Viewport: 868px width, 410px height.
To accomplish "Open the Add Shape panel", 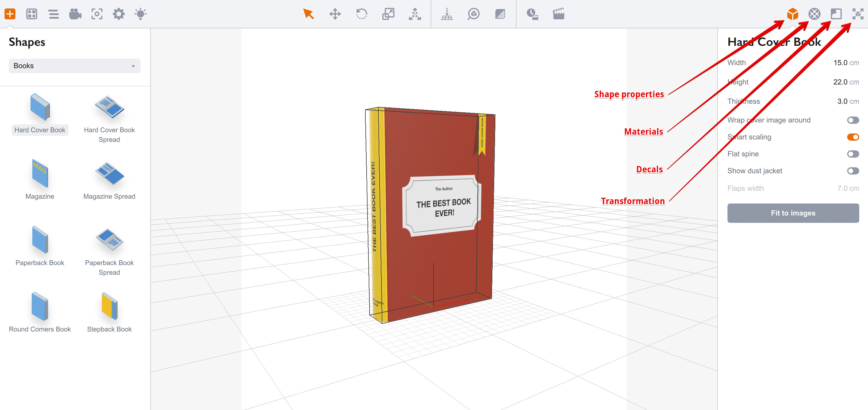I will click(10, 14).
